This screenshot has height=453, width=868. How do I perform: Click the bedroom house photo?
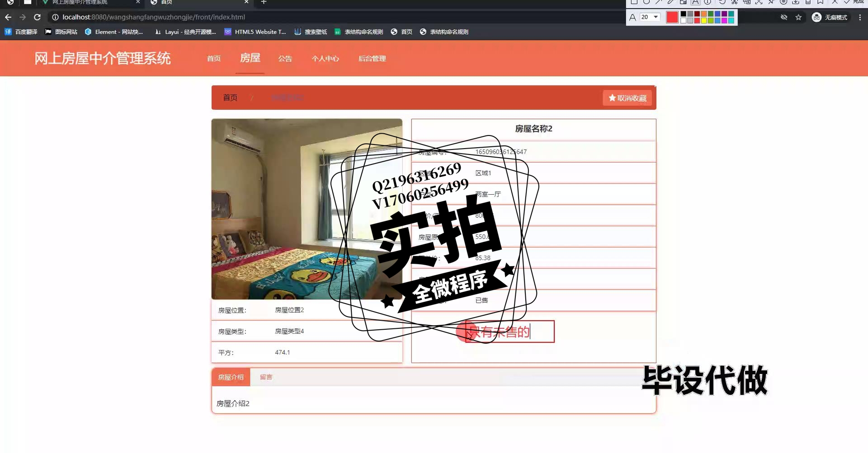(307, 209)
